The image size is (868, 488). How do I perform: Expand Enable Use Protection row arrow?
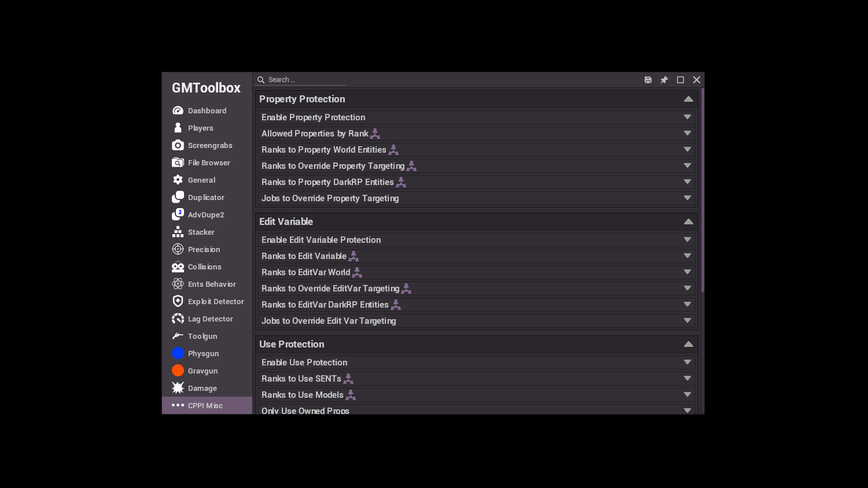coord(687,362)
